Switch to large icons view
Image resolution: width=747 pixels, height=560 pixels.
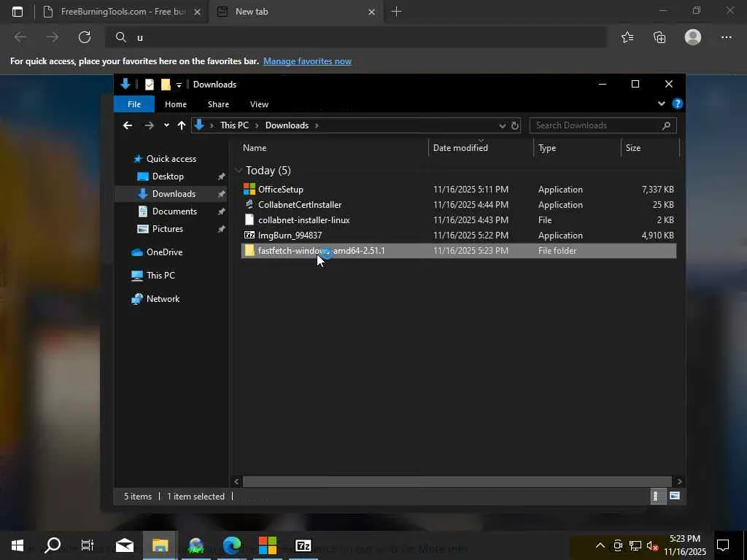[675, 496]
